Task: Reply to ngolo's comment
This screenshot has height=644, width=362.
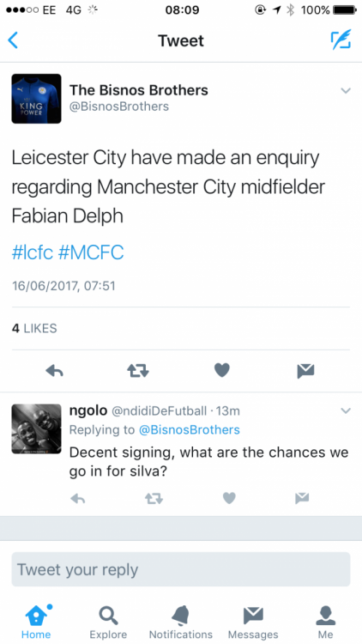Action: (x=77, y=499)
